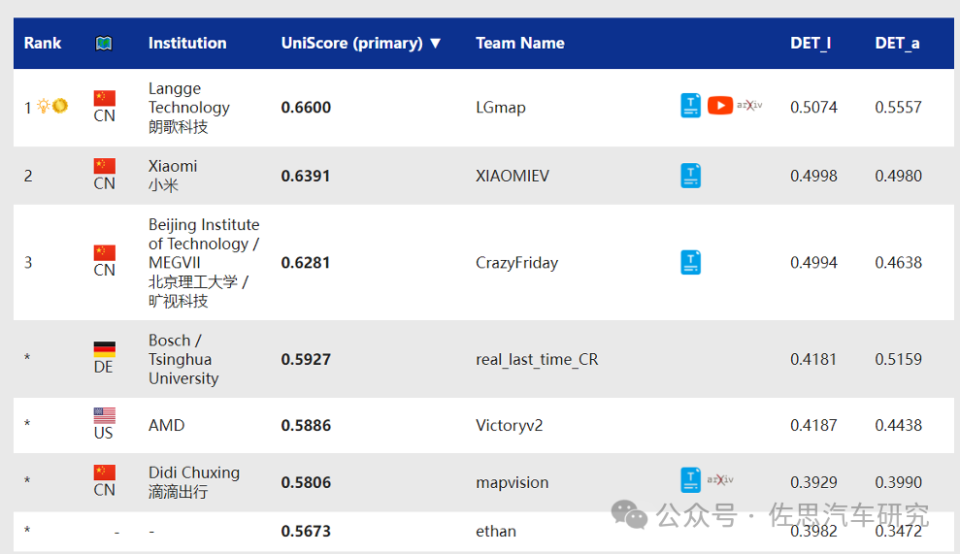Select team name CrazyFriday
This screenshot has height=554, width=960.
pyautogui.click(x=517, y=263)
